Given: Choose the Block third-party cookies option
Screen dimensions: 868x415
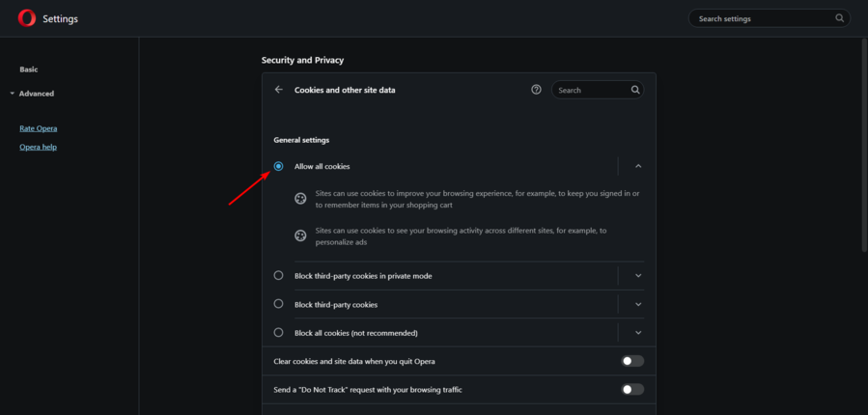Looking at the screenshot, I should click(x=278, y=304).
